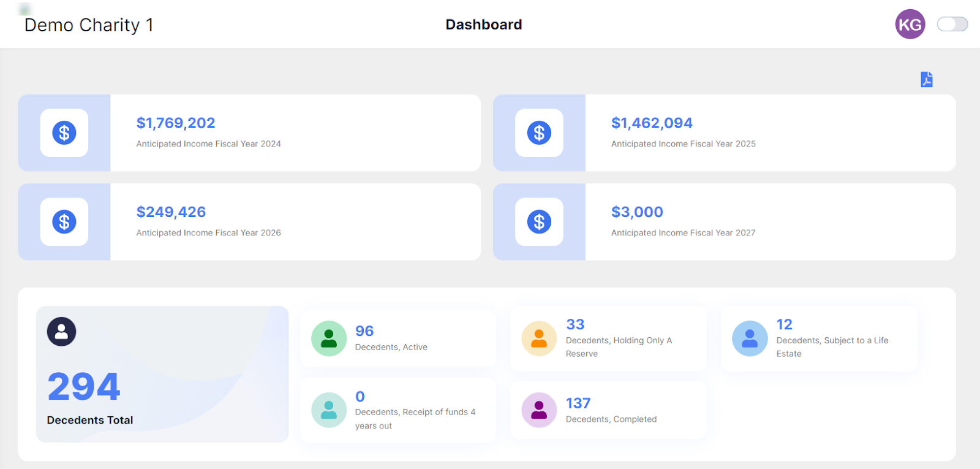The height and width of the screenshot is (469, 980).
Task: Open the 96 Decedents, Active count
Action: click(364, 331)
